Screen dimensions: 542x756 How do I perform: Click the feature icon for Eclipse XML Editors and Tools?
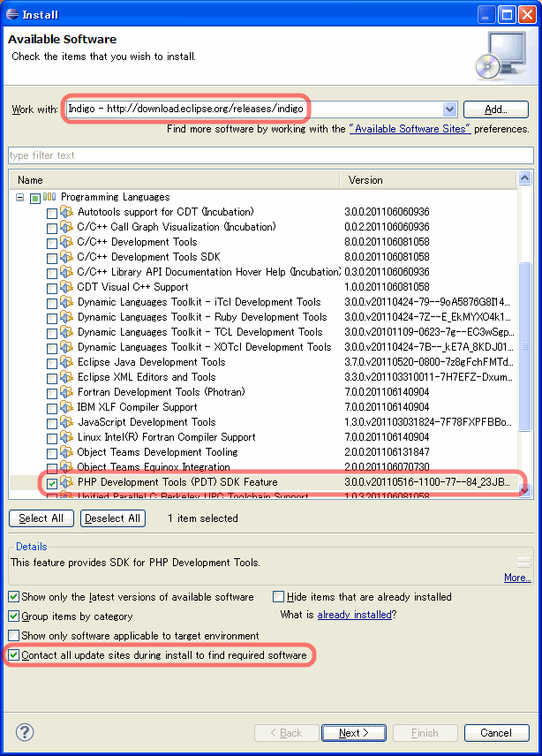click(66, 377)
